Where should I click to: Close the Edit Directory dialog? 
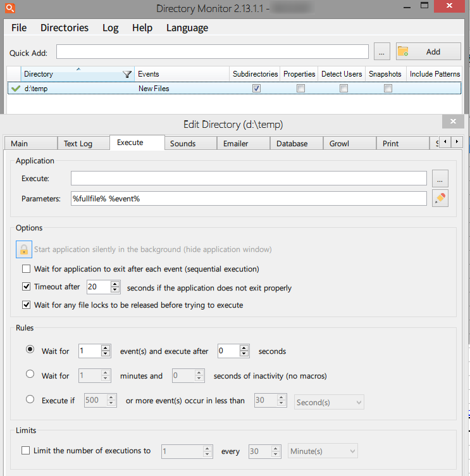(453, 122)
